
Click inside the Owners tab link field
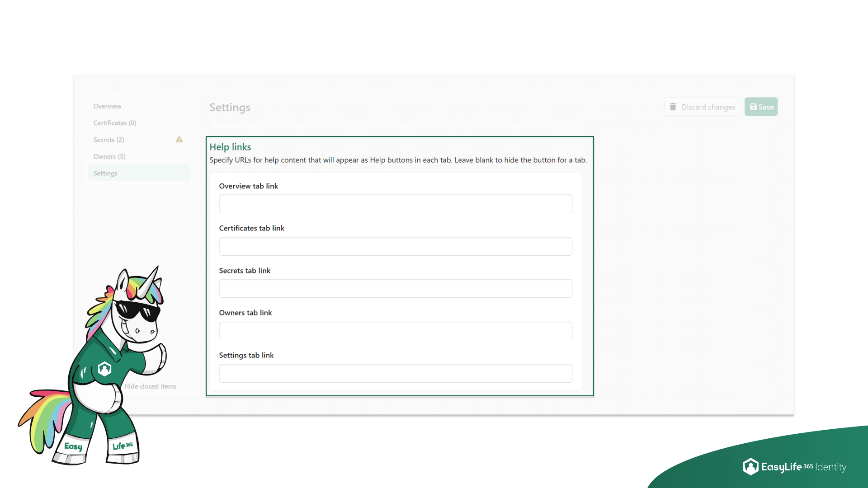click(x=395, y=331)
